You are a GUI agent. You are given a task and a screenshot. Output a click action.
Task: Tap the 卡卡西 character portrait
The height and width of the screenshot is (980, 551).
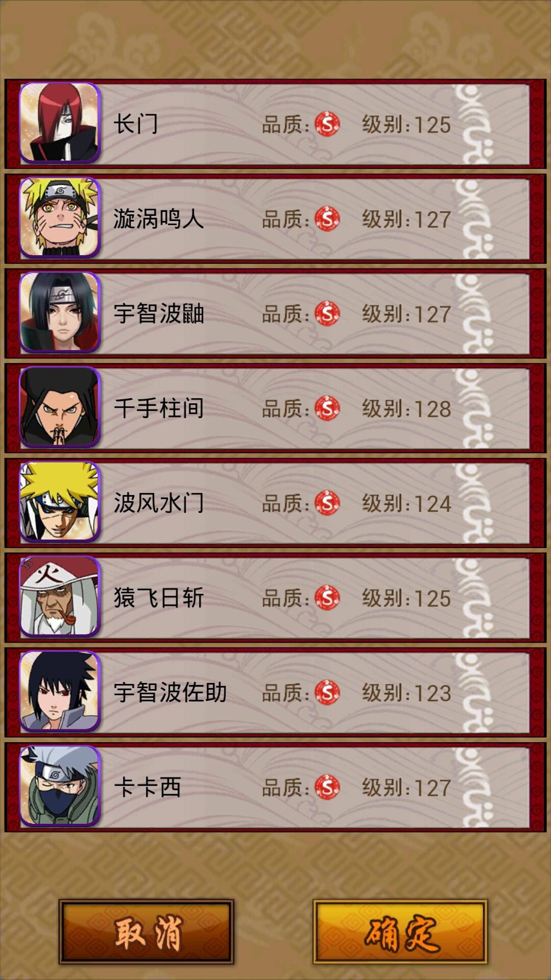tap(60, 786)
